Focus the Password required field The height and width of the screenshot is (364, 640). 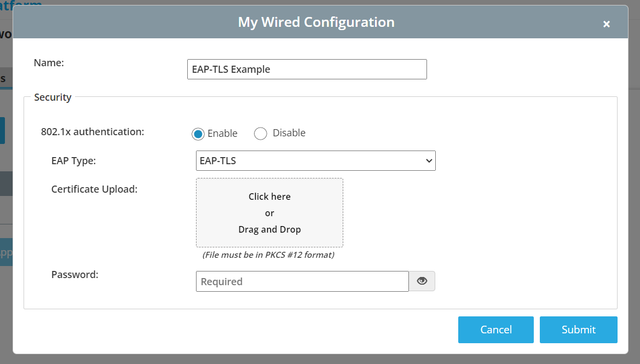[x=302, y=281]
